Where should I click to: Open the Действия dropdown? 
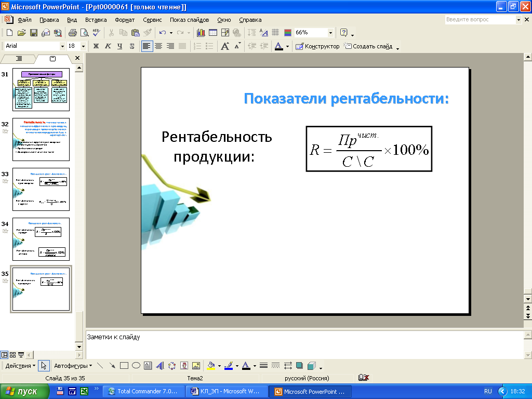pos(20,366)
